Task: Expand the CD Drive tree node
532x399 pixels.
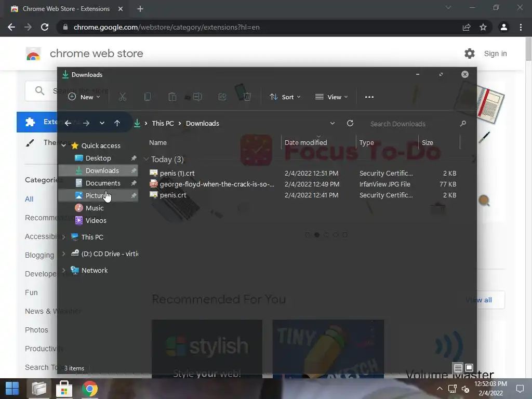Action: point(63,254)
